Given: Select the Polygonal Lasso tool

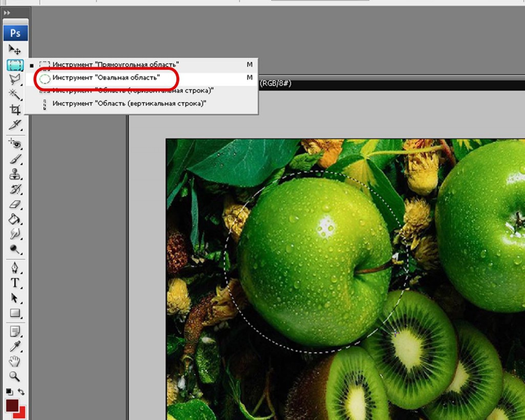Looking at the screenshot, I should coord(15,79).
